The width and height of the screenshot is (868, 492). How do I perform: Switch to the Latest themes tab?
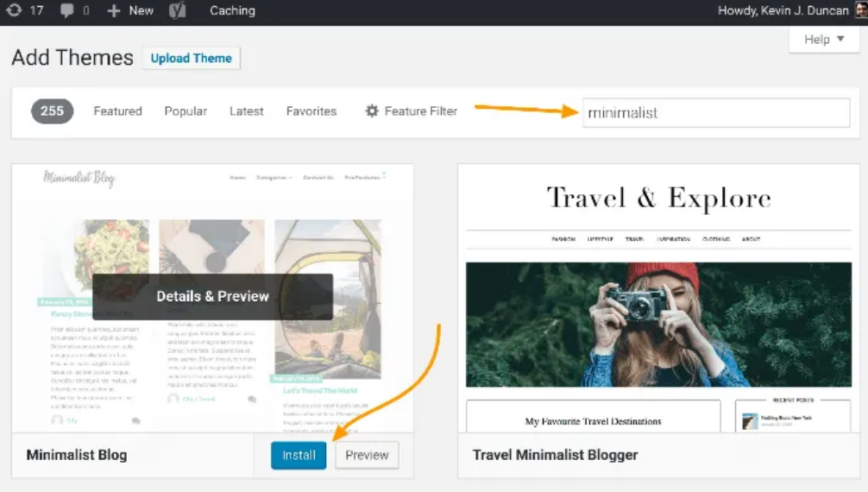247,110
